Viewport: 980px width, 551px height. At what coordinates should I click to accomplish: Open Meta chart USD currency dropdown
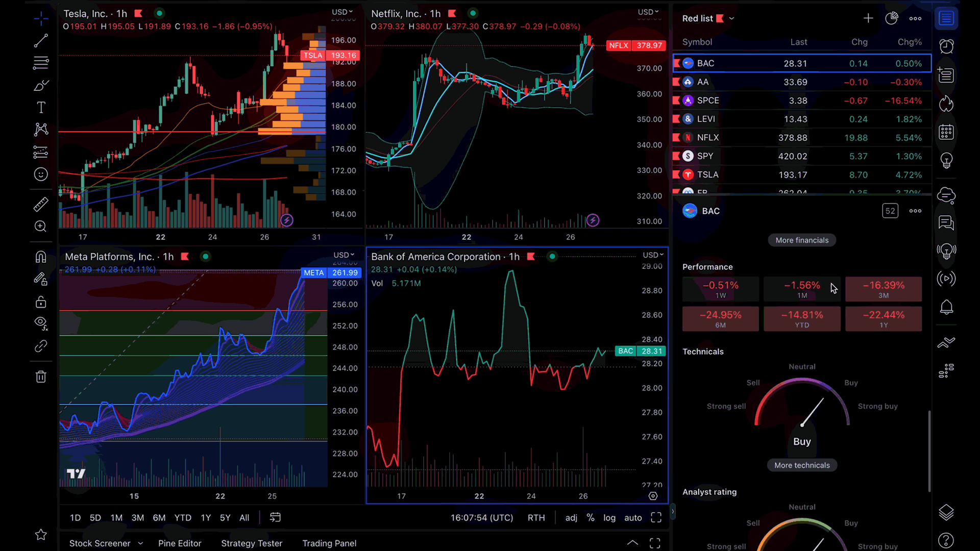pyautogui.click(x=344, y=255)
